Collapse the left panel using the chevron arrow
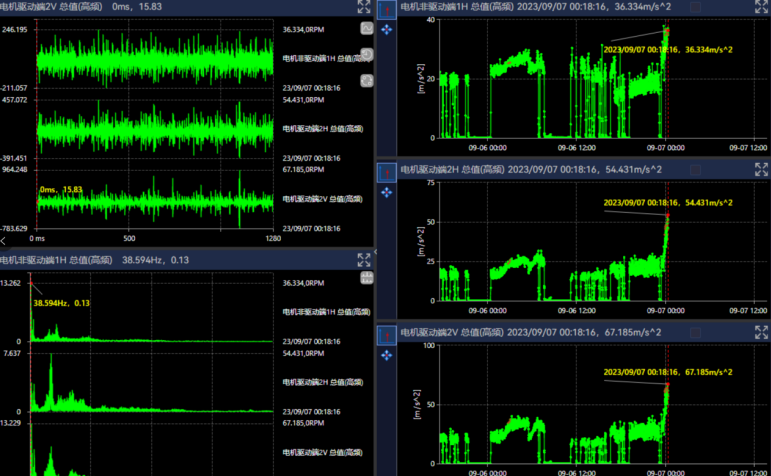 [x=4, y=239]
